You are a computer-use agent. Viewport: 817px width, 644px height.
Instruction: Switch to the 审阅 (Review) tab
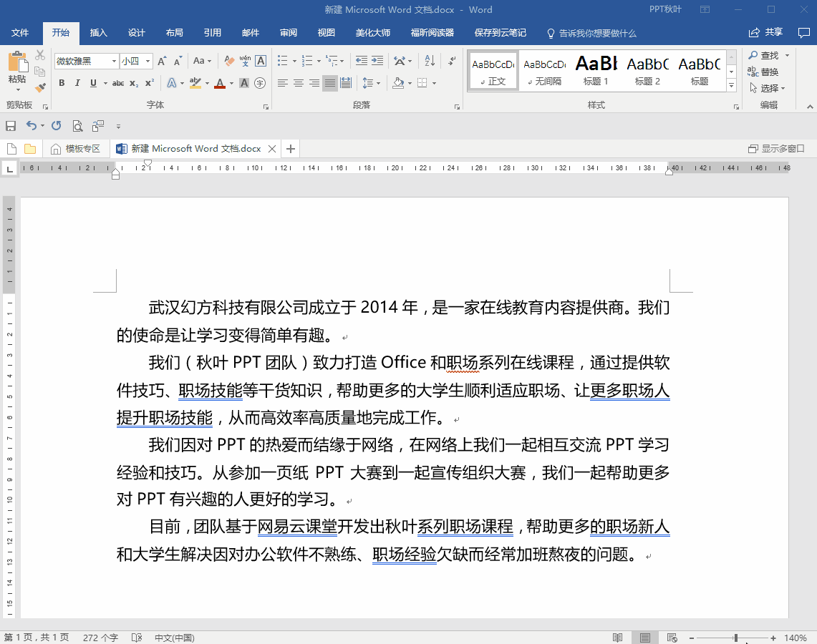click(x=288, y=33)
